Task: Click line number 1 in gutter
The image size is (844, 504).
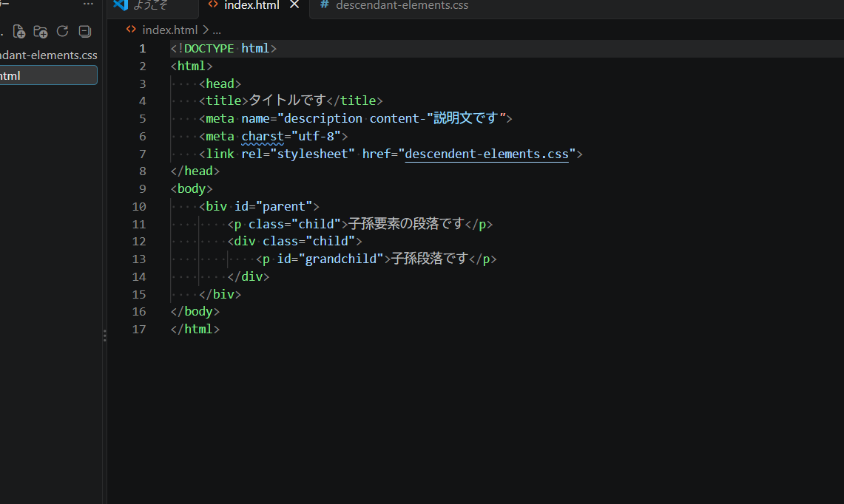Action: [142, 49]
